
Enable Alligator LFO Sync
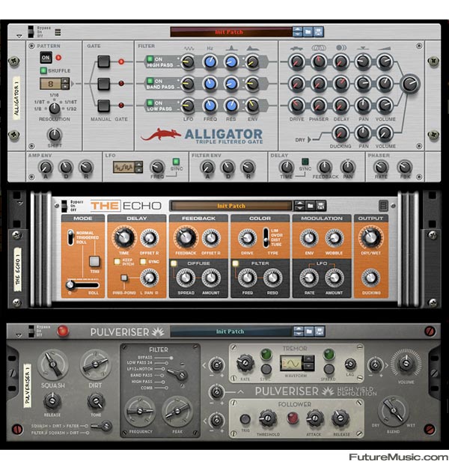click(176, 161)
